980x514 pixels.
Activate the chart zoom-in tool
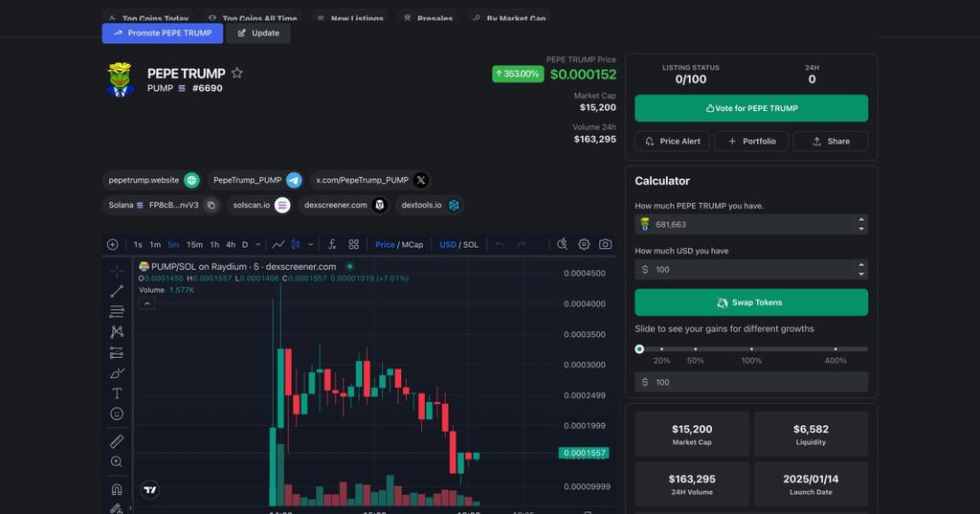tap(117, 461)
